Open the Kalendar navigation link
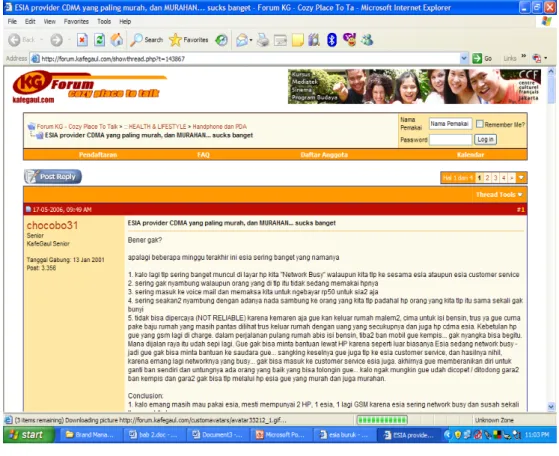The image size is (559, 456). [x=470, y=155]
